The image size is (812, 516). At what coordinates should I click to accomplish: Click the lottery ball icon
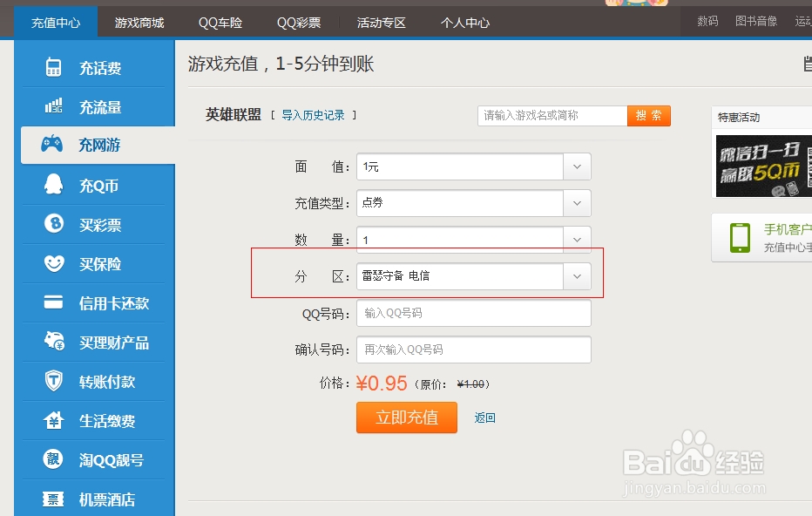click(x=54, y=224)
